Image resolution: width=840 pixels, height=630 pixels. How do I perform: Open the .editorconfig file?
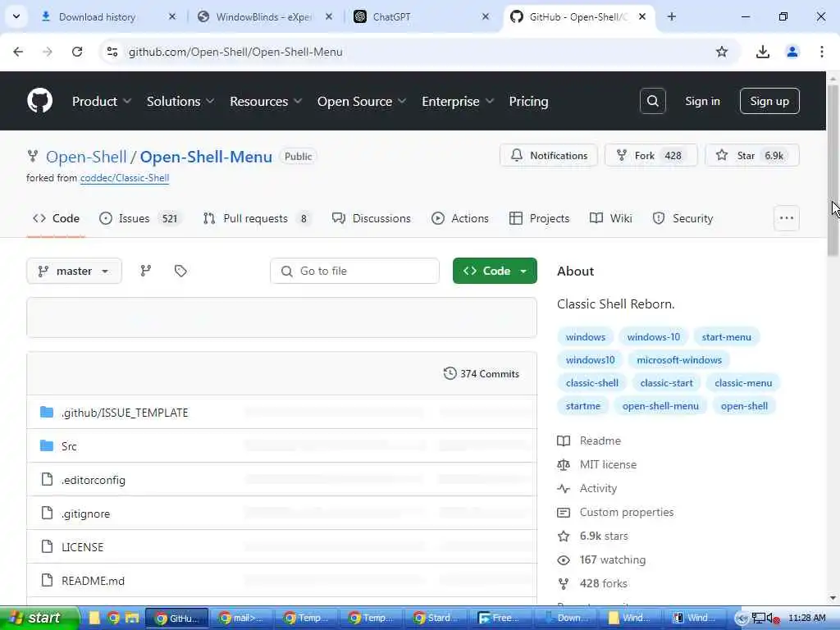click(x=94, y=480)
